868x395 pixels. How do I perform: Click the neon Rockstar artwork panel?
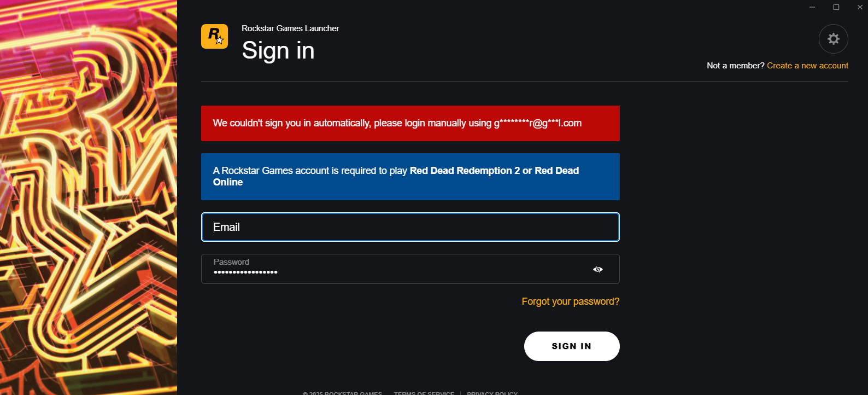tap(89, 197)
